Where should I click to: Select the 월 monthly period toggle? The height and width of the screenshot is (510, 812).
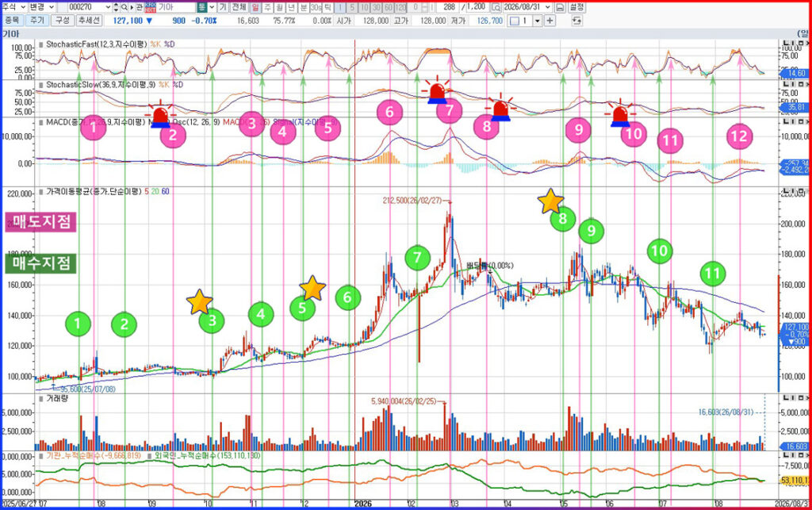(279, 7)
